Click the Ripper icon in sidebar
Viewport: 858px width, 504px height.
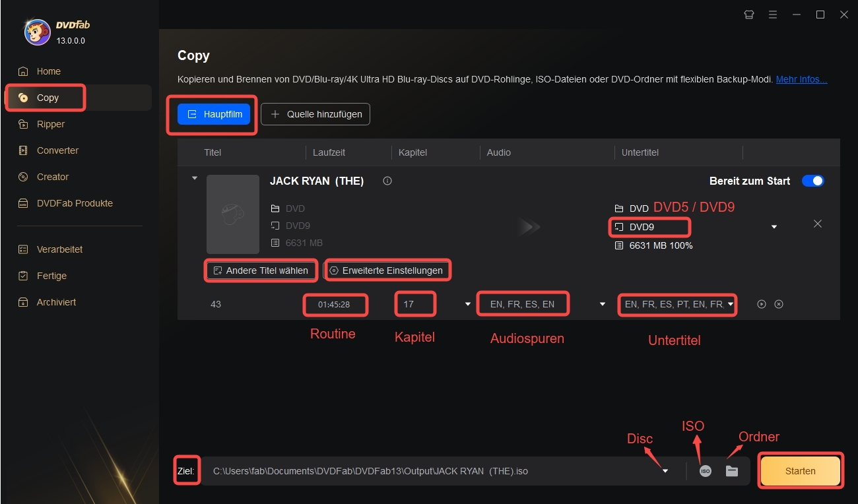coord(24,124)
